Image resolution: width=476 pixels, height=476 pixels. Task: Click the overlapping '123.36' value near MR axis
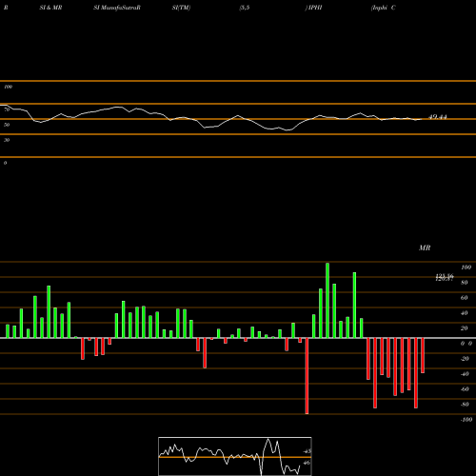point(445,277)
